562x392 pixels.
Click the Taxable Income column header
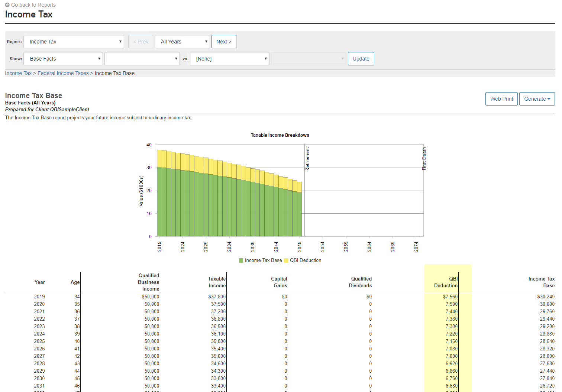tap(217, 282)
